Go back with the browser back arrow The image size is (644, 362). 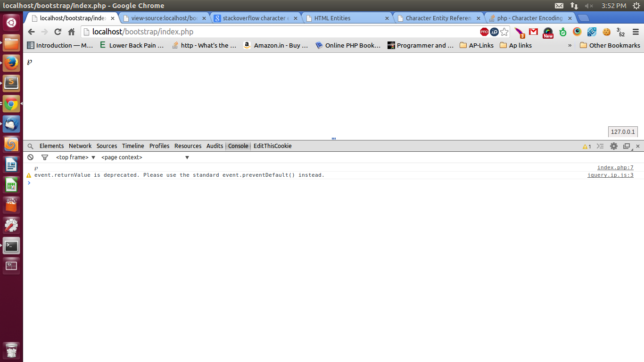(31, 32)
